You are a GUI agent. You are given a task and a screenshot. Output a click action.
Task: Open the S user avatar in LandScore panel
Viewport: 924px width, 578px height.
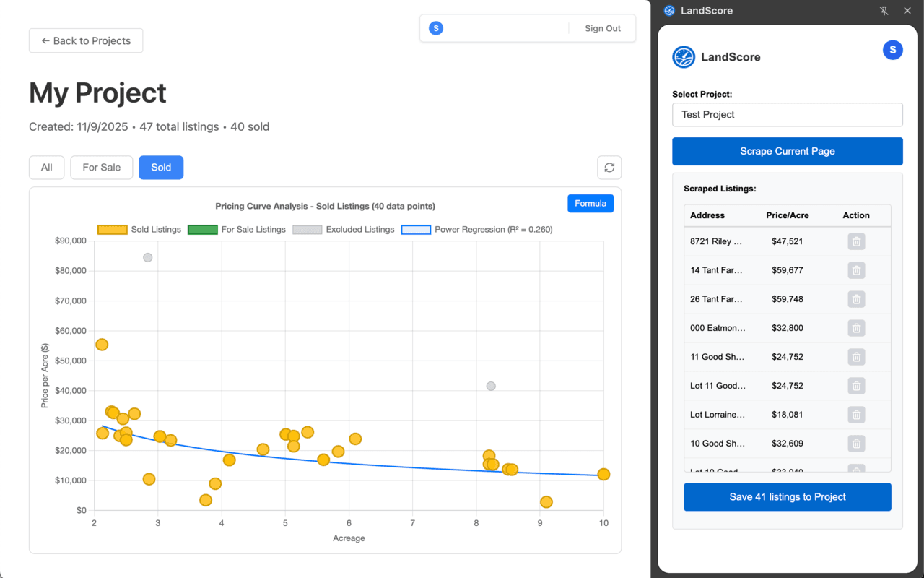pos(893,50)
